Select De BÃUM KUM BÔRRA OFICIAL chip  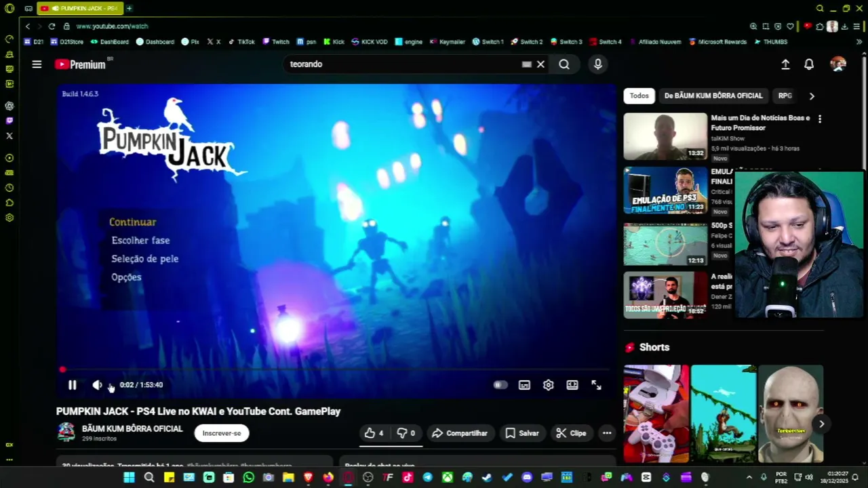pos(713,96)
